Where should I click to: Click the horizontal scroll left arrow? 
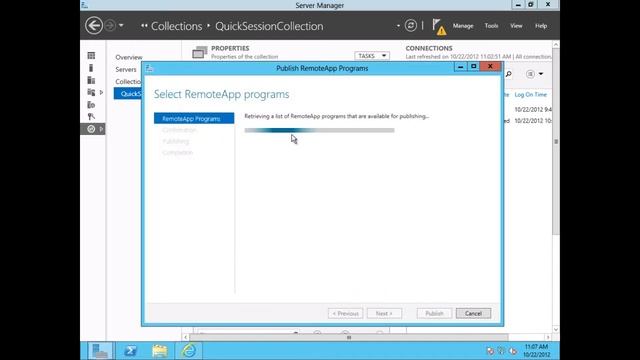(186, 338)
